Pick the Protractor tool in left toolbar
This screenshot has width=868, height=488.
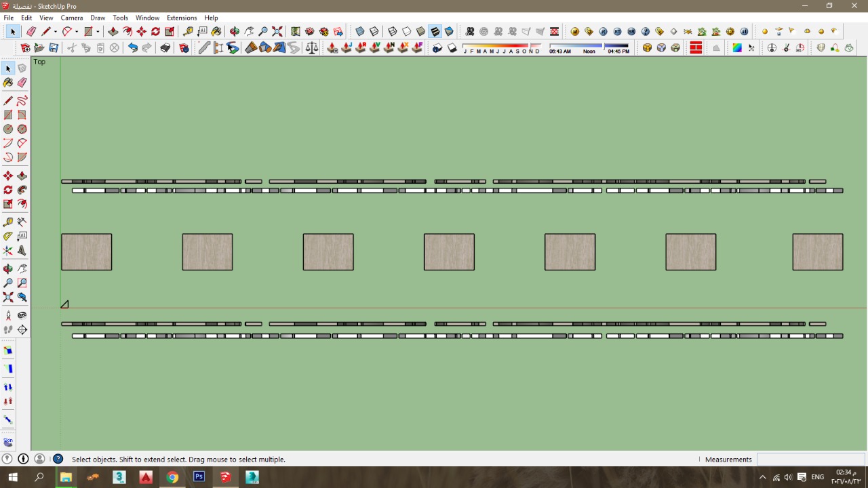[x=8, y=237]
